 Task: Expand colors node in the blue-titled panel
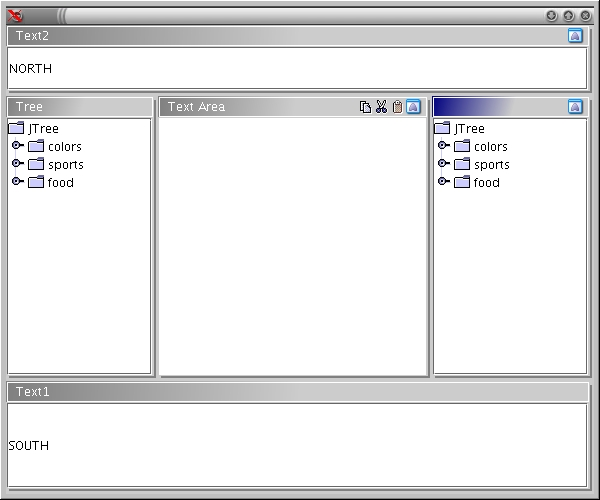point(443,145)
